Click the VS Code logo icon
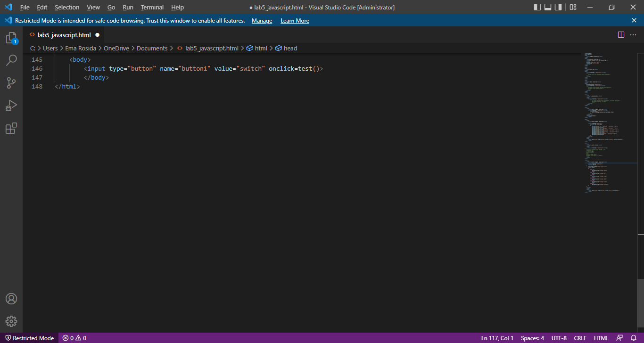 click(8, 7)
